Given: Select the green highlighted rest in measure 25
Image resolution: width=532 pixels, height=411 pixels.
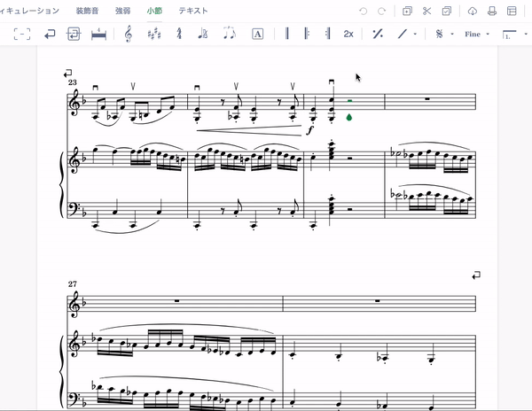Looking at the screenshot, I should (350, 101).
